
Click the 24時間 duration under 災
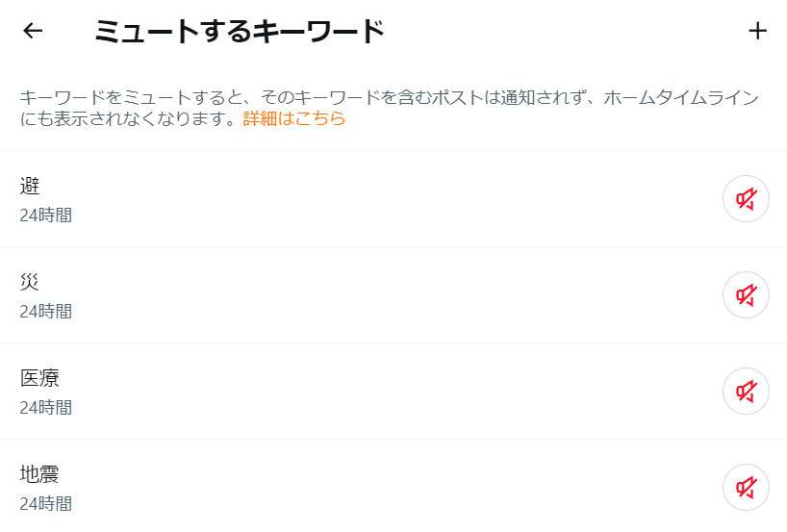point(45,311)
